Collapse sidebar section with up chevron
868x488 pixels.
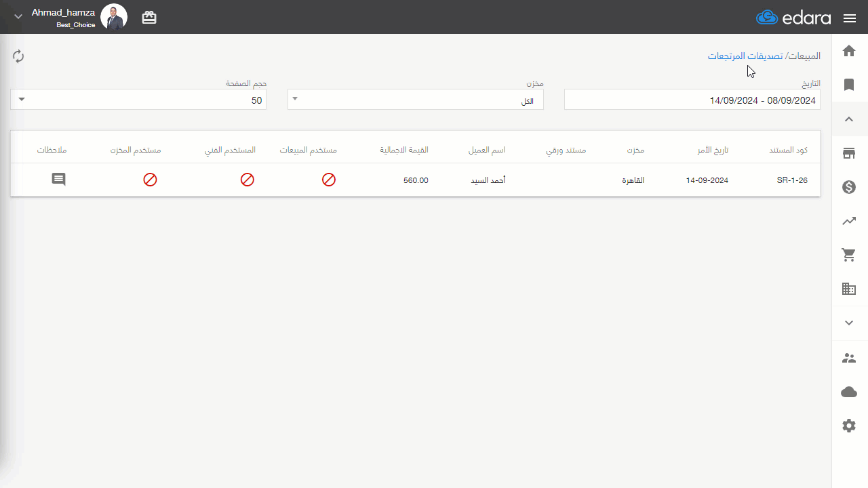[x=849, y=119]
